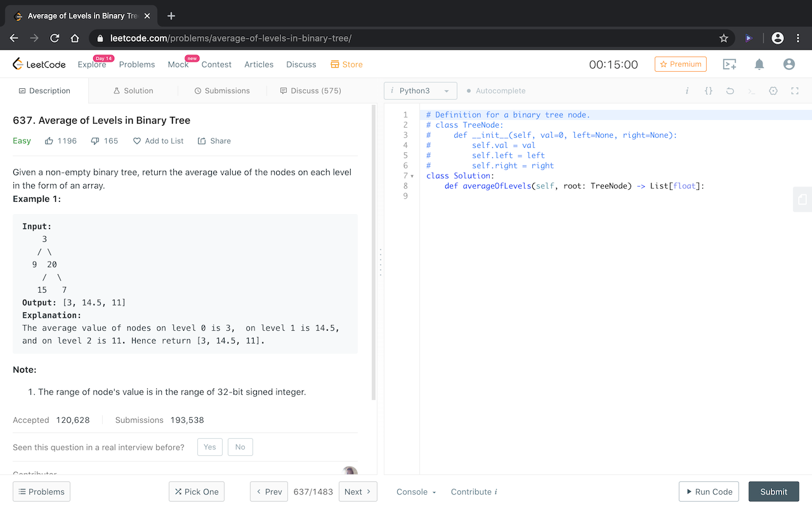Screen dimensions: 812x508
Task: Expand the Console panel
Action: 416,491
